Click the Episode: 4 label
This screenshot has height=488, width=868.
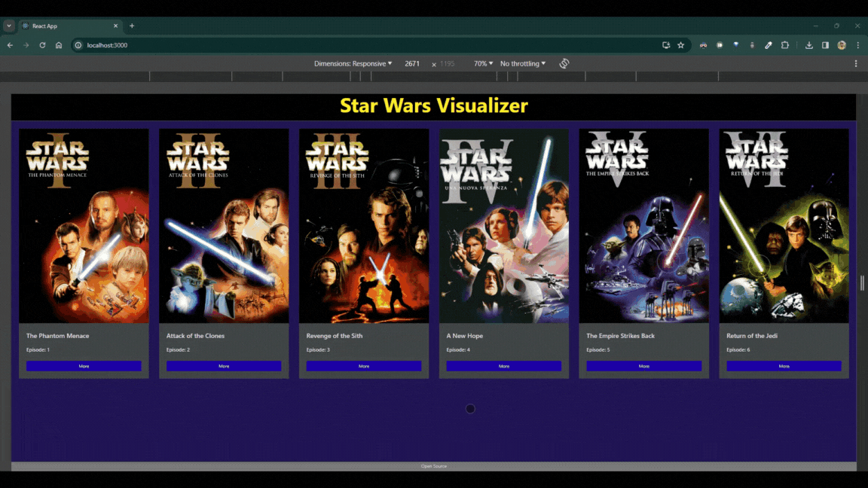[458, 349]
